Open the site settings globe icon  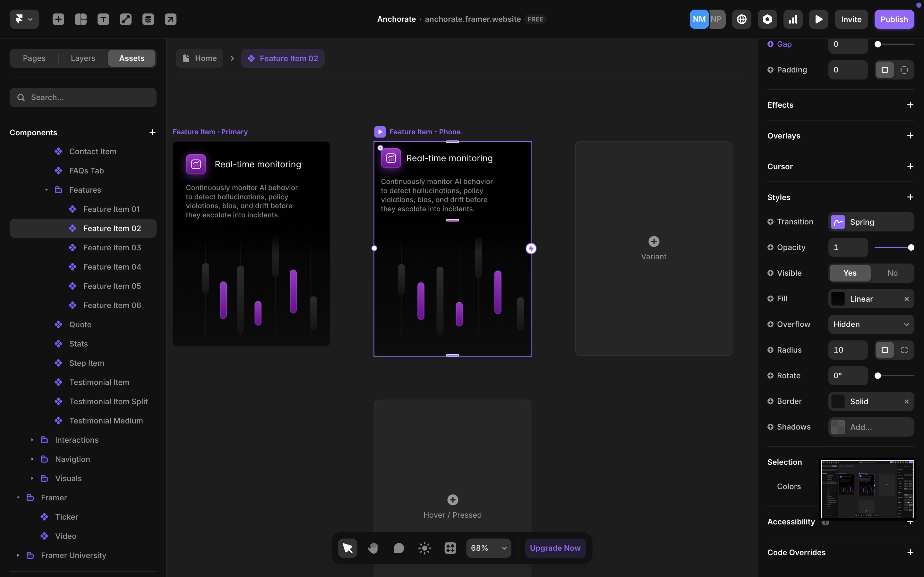tap(741, 19)
